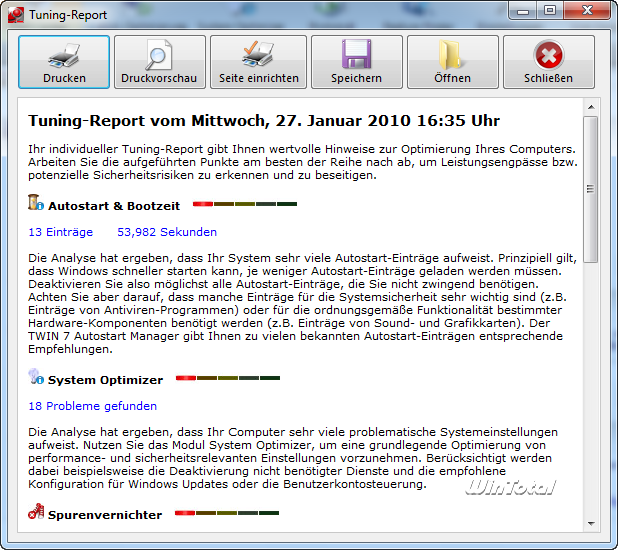Open the 53,982 Sekunden link
Viewport: 618px width, 550px height.
[167, 232]
